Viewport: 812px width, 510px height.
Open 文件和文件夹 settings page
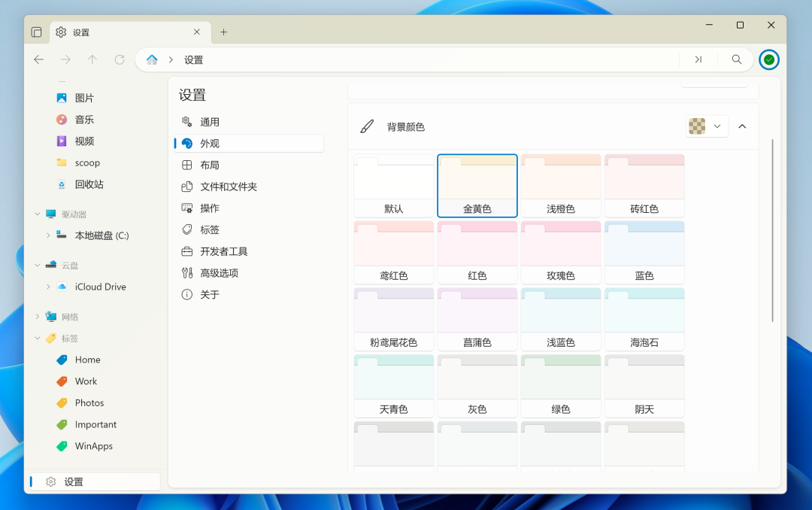point(249,187)
